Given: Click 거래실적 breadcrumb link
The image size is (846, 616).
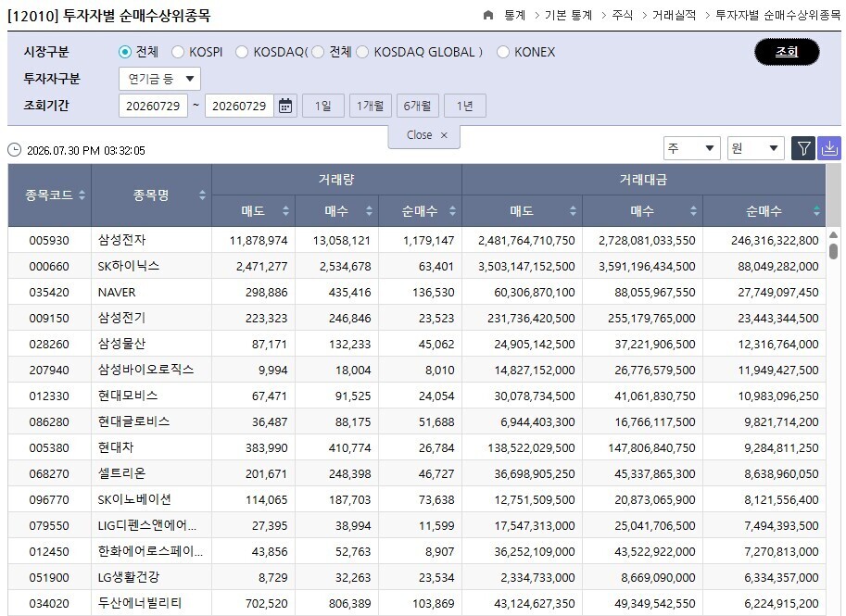Looking at the screenshot, I should [x=674, y=15].
